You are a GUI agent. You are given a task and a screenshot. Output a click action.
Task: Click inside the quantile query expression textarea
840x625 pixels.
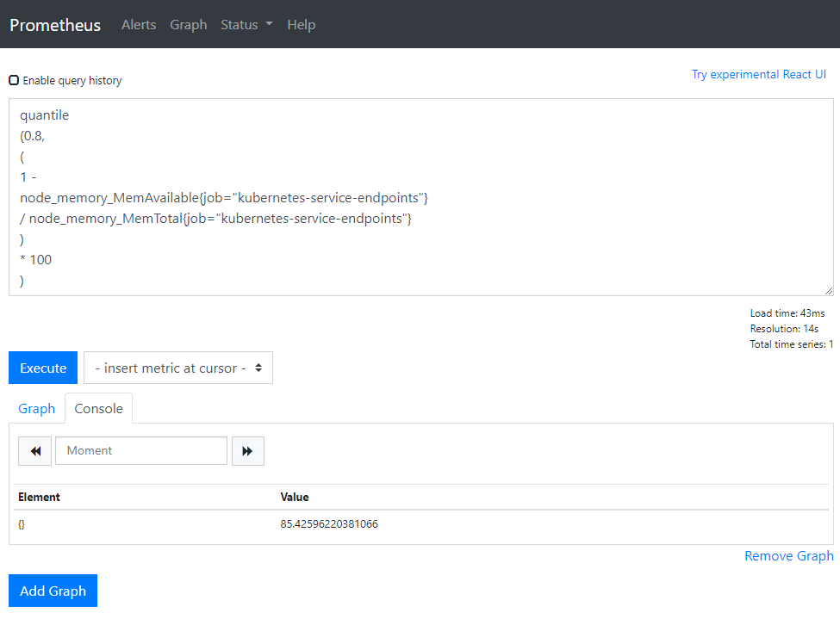click(517, 196)
